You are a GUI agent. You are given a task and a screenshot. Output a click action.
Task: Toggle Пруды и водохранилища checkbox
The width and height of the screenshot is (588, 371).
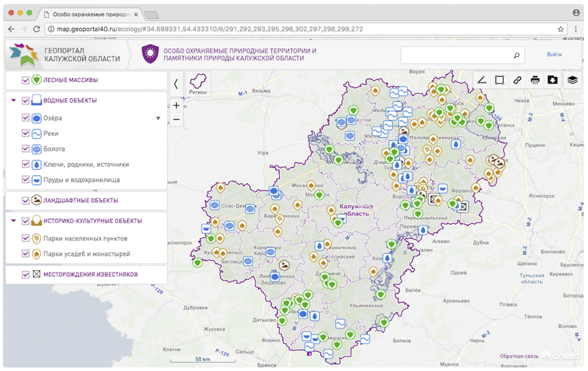(x=26, y=179)
